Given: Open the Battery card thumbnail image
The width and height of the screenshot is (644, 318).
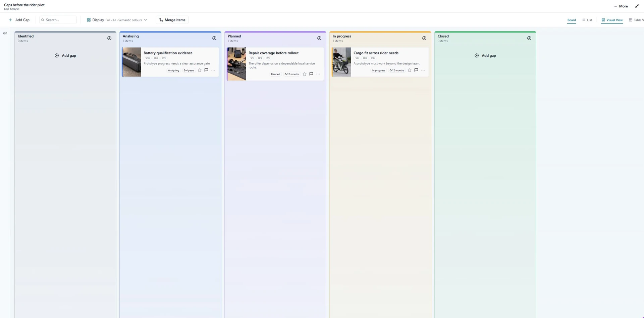Looking at the screenshot, I should (131, 62).
